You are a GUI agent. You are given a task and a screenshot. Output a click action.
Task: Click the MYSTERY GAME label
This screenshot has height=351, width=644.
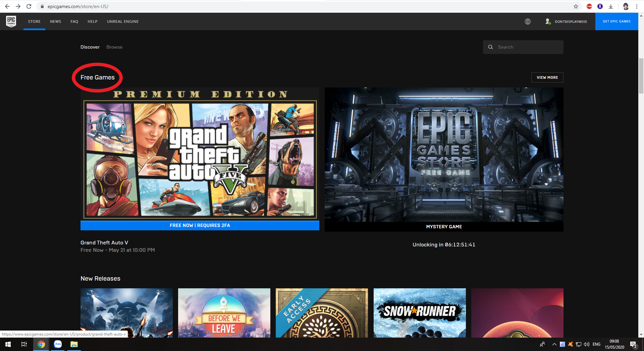tap(444, 227)
